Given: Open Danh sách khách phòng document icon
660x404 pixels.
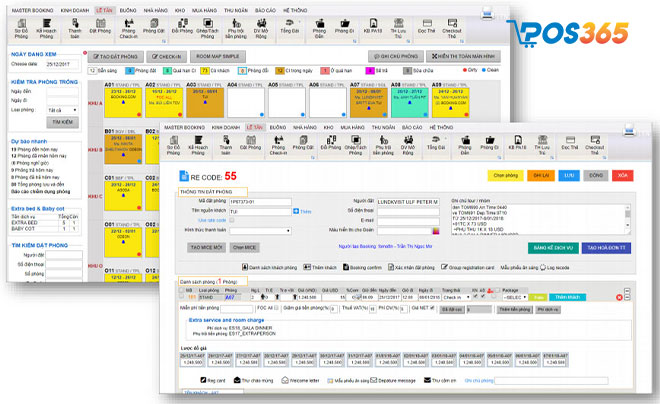Looking at the screenshot, I should 245,267.
